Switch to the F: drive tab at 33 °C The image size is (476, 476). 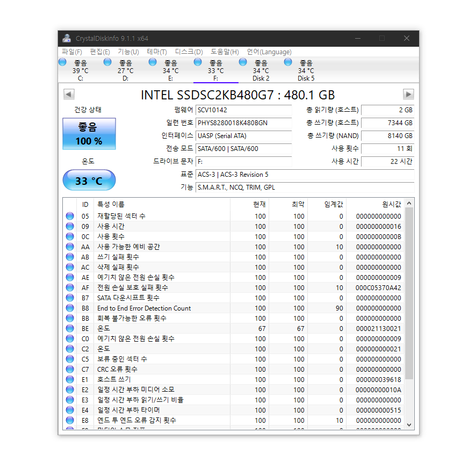coord(215,70)
